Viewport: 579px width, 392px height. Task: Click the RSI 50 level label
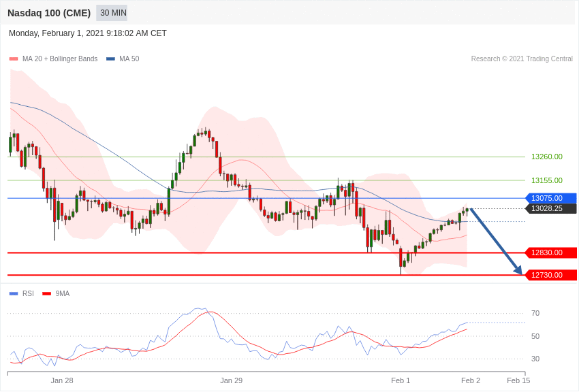(535, 336)
